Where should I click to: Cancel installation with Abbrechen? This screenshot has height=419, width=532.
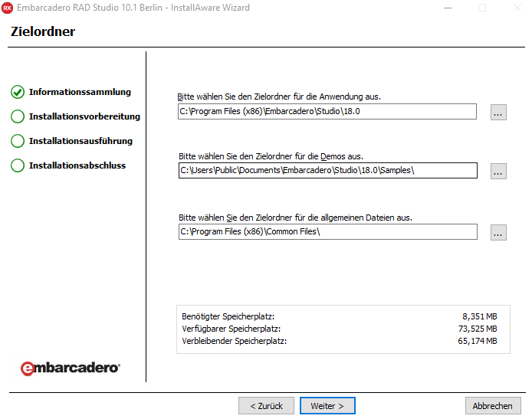(493, 406)
